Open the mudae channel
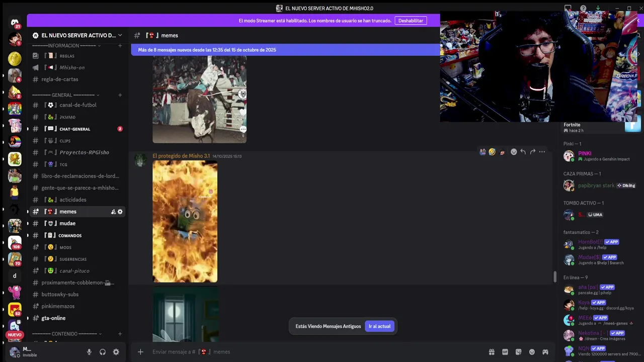The width and height of the screenshot is (644, 362). pyautogui.click(x=77, y=223)
